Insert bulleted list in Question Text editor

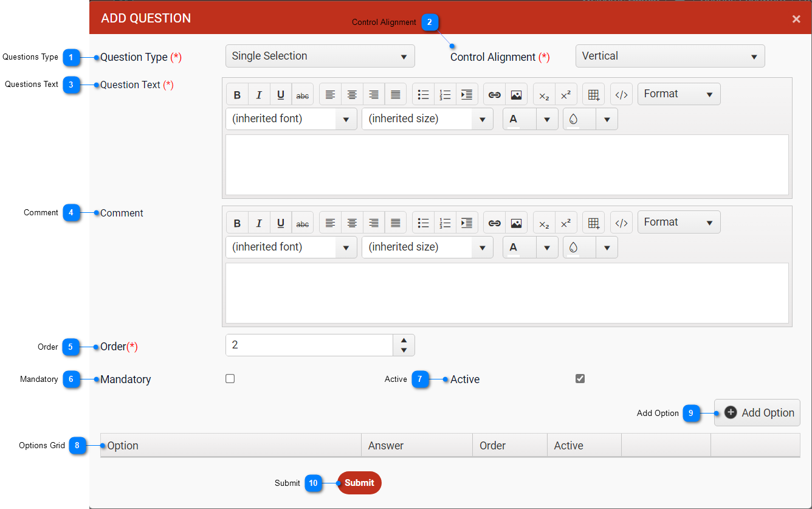tap(424, 94)
